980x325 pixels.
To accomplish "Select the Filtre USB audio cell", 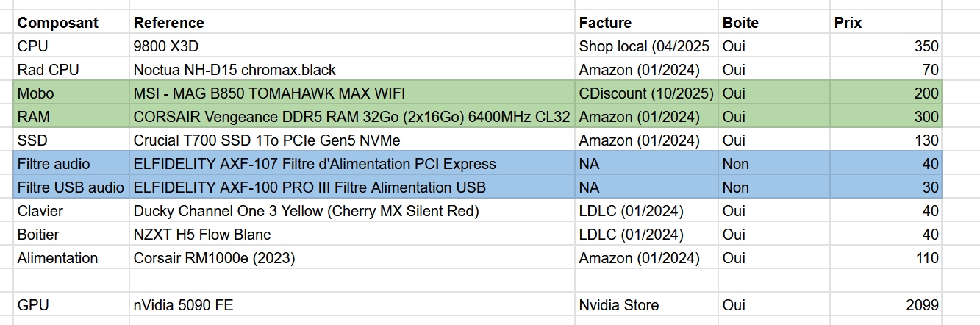I will click(71, 187).
